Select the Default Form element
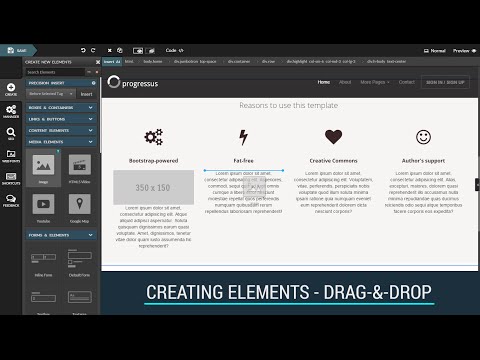This screenshot has height=360, width=480. click(x=80, y=262)
